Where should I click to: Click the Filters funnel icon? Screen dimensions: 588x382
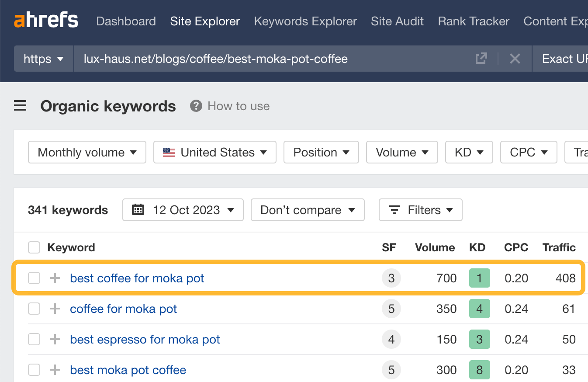pos(394,210)
